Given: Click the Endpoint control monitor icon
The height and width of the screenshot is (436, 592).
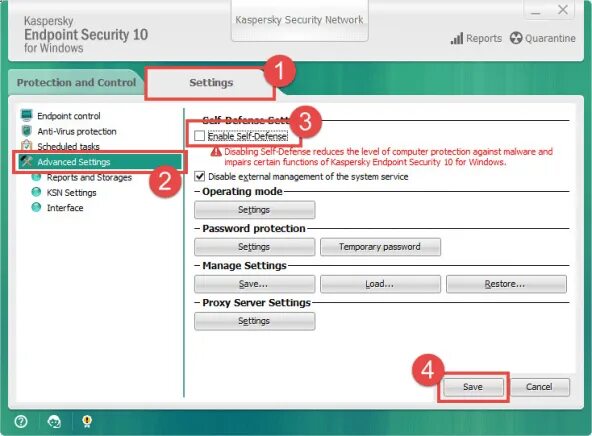Looking at the screenshot, I should point(26,115).
